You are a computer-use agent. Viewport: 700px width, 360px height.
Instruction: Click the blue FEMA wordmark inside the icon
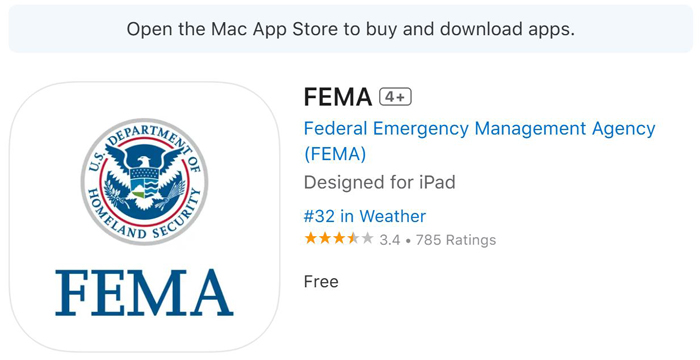point(144,292)
